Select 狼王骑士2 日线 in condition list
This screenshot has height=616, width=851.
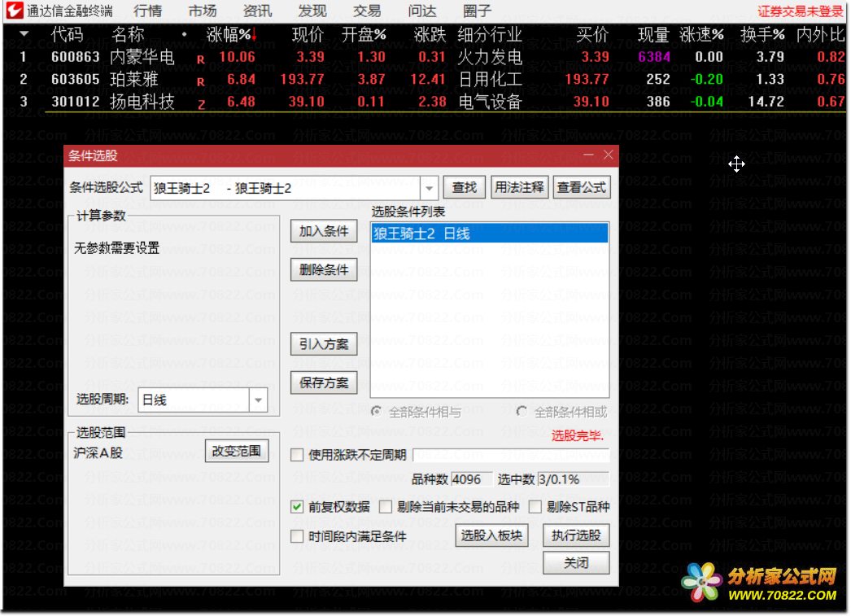tap(490, 234)
